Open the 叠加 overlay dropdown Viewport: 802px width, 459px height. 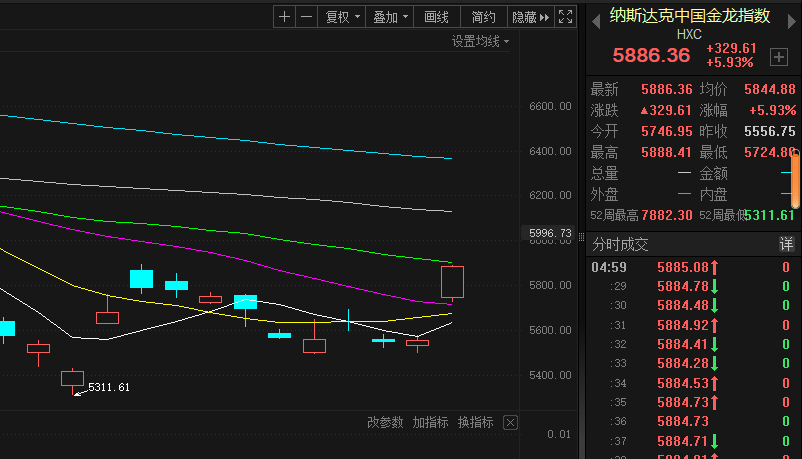(x=389, y=17)
